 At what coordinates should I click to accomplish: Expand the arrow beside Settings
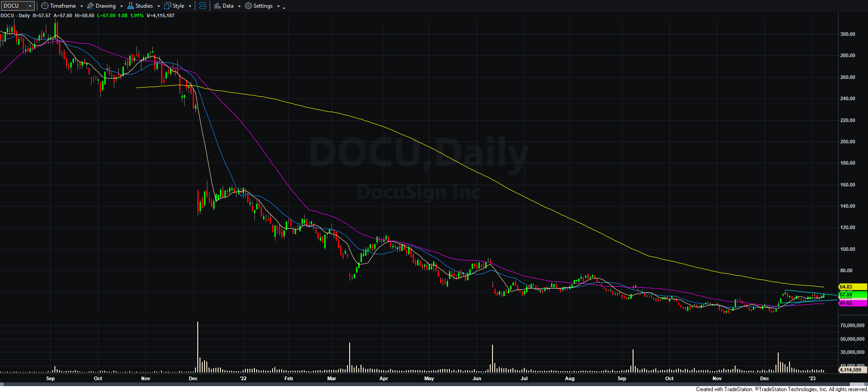(x=278, y=6)
